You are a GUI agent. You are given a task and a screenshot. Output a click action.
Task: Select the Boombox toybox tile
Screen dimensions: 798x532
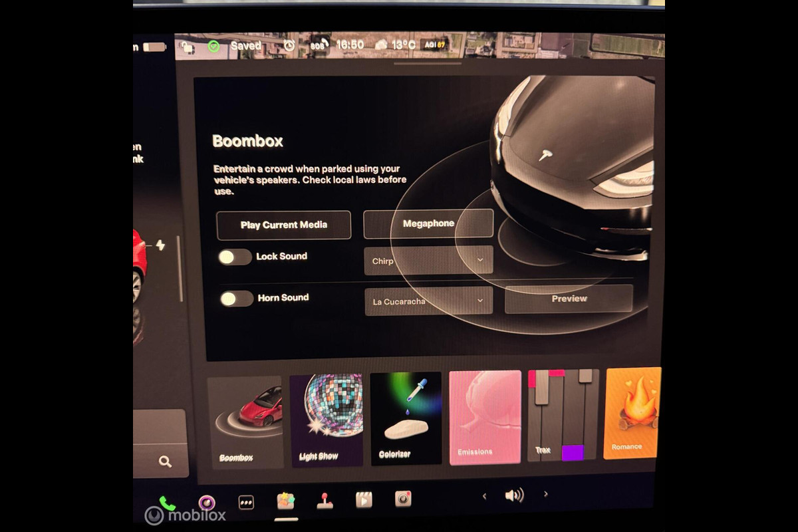click(x=245, y=422)
